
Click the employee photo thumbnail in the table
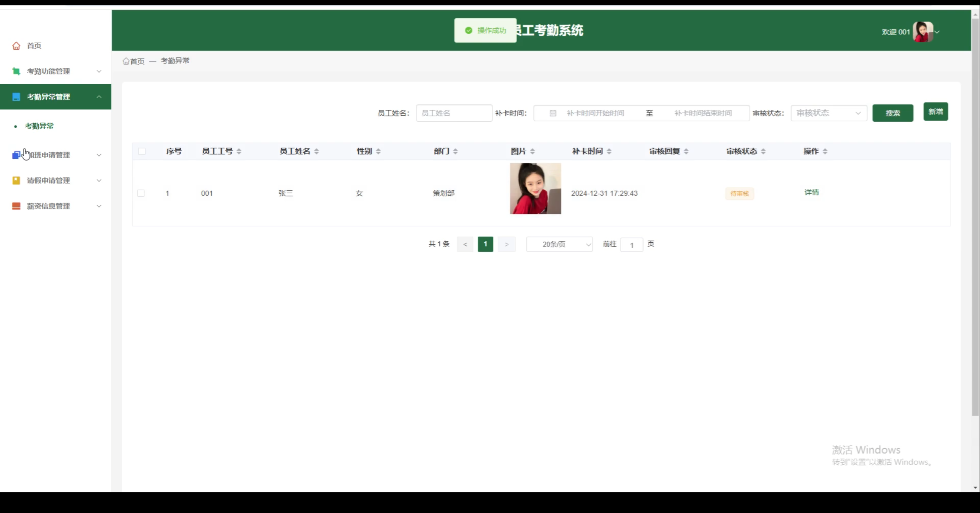(535, 189)
